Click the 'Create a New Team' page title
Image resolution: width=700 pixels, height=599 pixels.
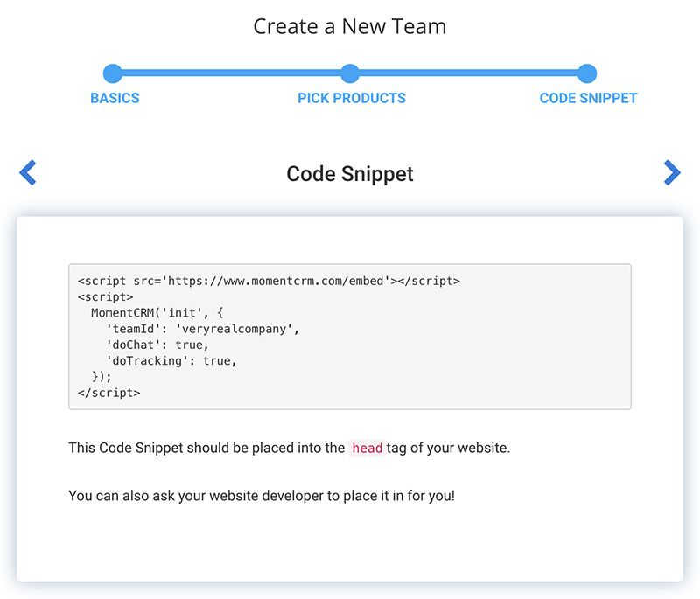pos(350,26)
